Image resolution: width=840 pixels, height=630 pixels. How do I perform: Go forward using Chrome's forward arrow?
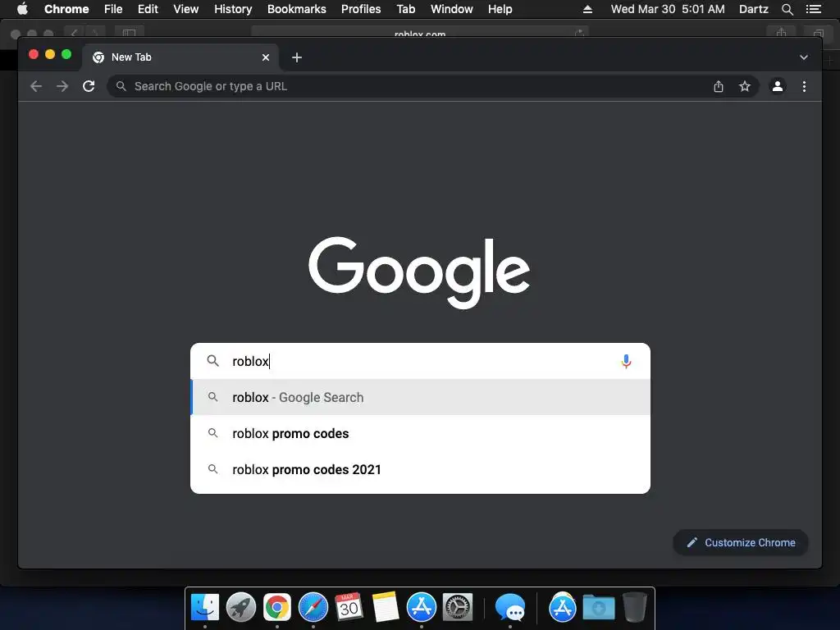(x=62, y=86)
